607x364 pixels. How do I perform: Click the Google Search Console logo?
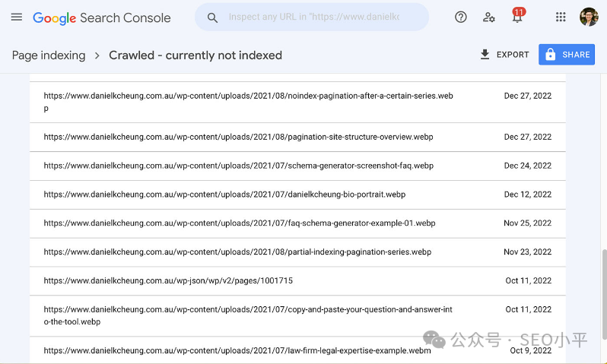(x=102, y=17)
